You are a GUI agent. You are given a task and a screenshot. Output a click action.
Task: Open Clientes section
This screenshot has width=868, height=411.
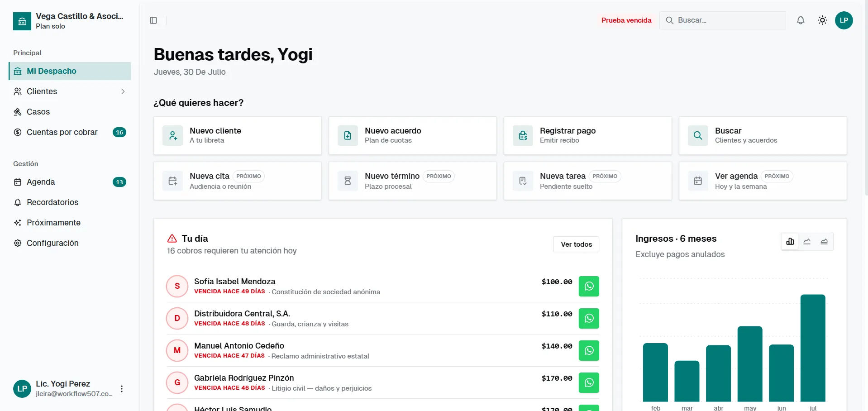(x=70, y=91)
